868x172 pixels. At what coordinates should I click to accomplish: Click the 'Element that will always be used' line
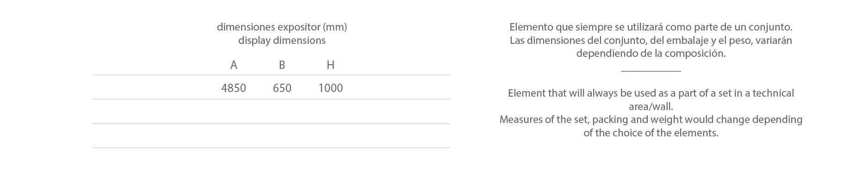click(651, 93)
